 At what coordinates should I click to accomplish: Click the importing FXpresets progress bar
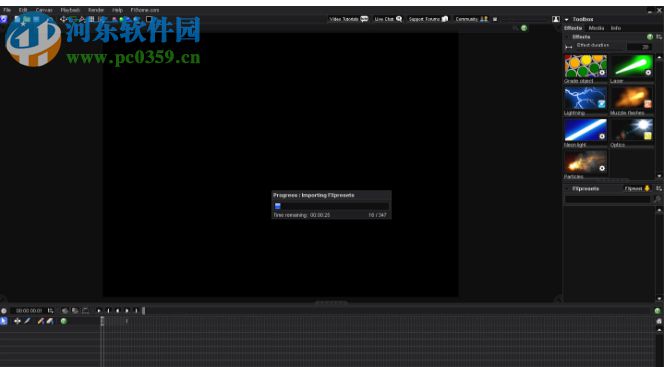pos(331,206)
